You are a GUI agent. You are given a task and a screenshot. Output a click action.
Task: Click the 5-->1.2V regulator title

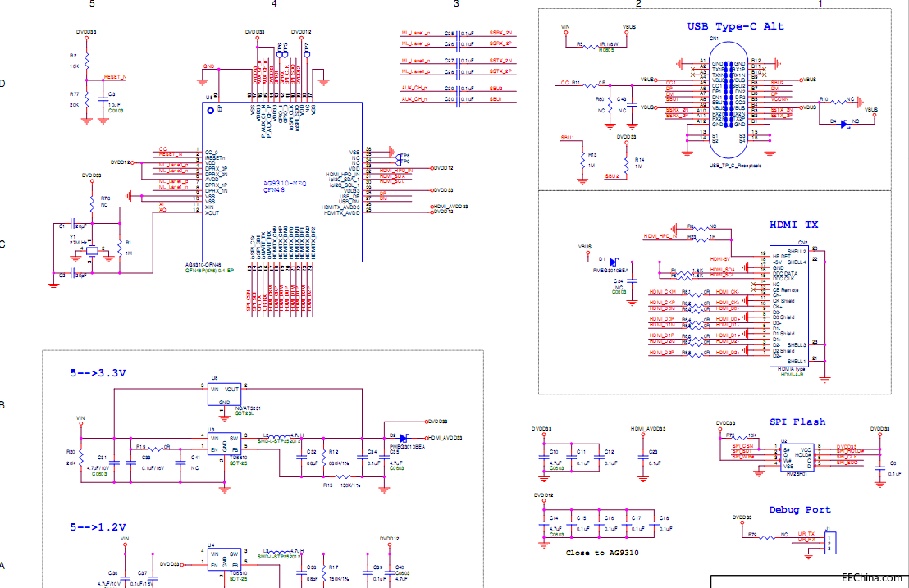click(x=98, y=527)
